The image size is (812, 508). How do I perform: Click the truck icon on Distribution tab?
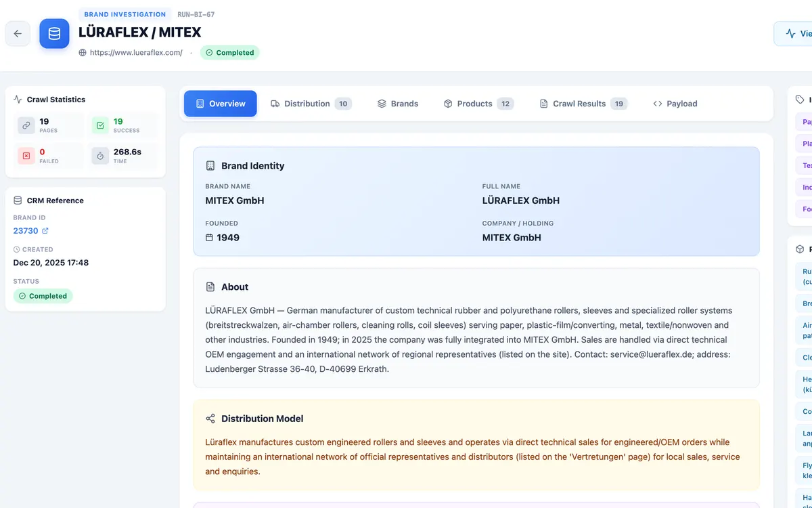click(275, 104)
